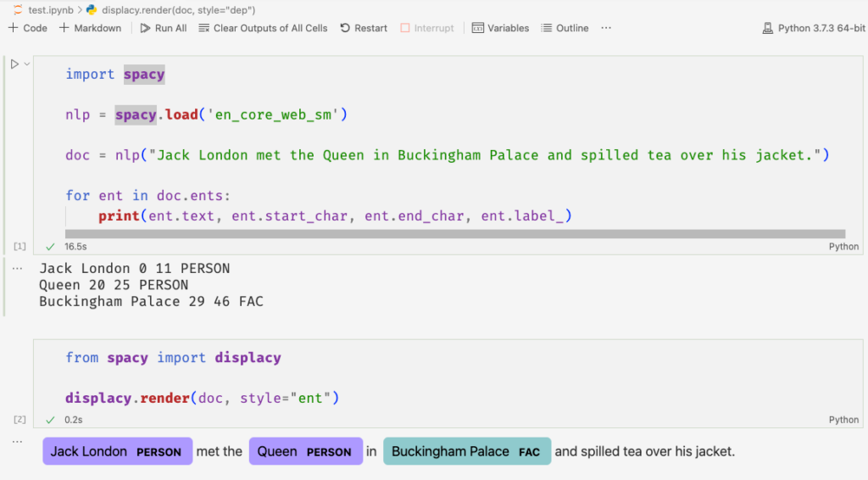Select the Python 3.7.3 64-bit kernel picker
Viewport: 868px width, 480px height.
pos(814,28)
